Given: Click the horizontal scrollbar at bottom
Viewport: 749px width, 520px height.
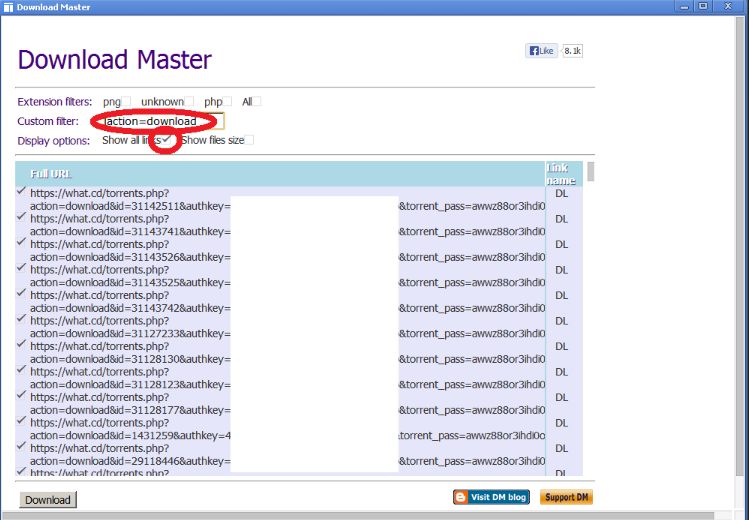Looking at the screenshot, I should (358, 516).
